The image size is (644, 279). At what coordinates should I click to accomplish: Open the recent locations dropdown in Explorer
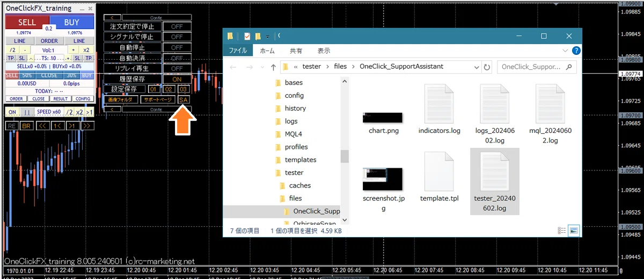point(262,68)
